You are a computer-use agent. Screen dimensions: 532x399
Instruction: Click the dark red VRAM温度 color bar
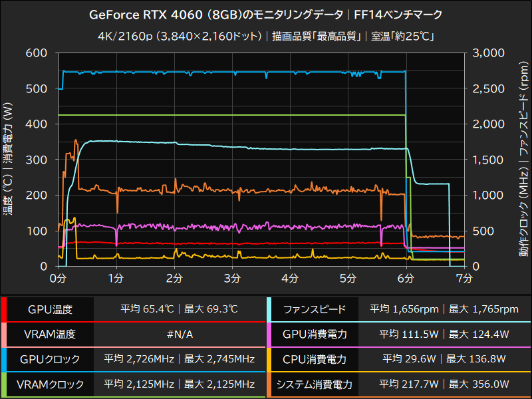[5, 334]
